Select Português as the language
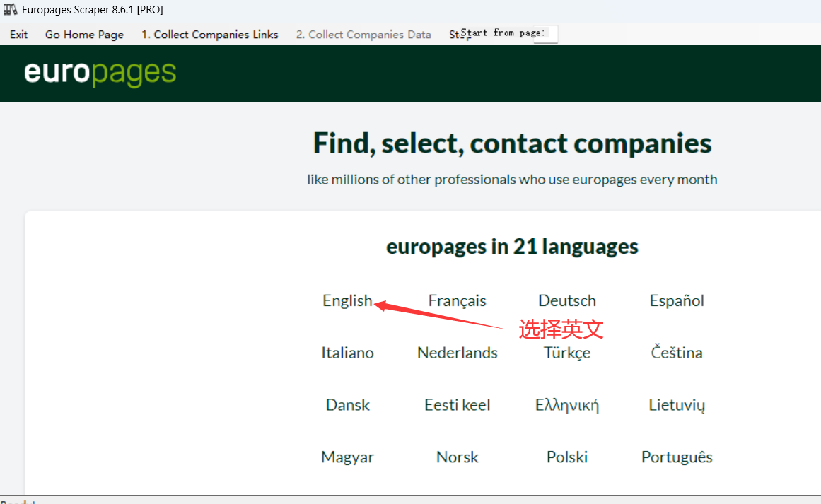821x504 pixels. coord(676,457)
